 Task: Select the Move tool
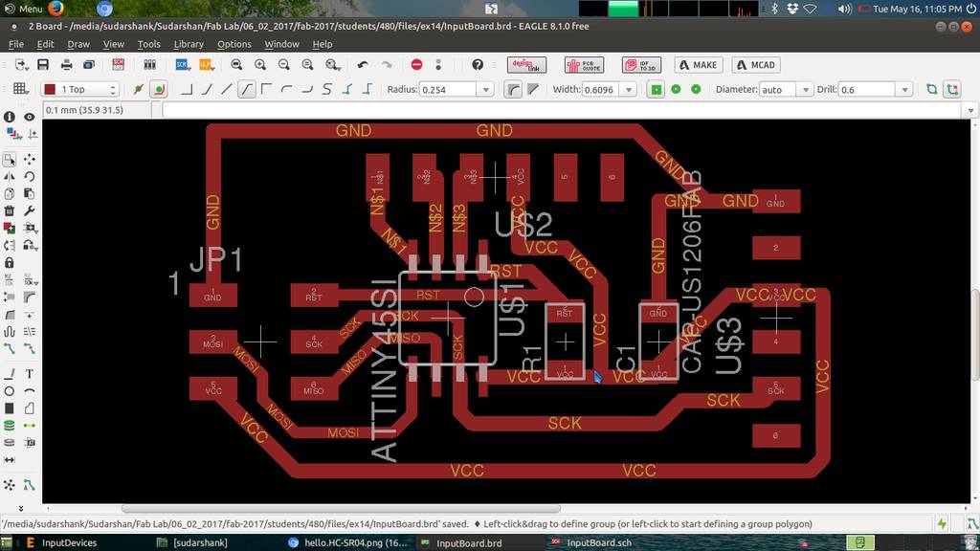(30, 160)
